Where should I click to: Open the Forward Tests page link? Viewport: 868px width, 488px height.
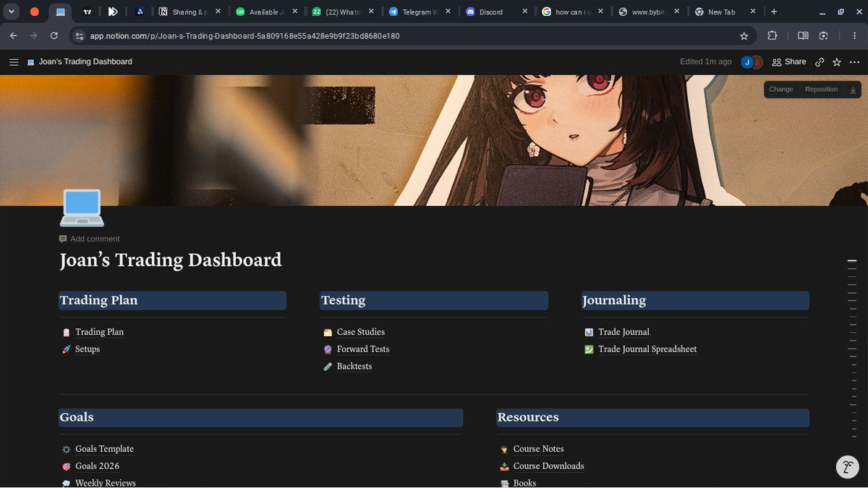point(363,349)
